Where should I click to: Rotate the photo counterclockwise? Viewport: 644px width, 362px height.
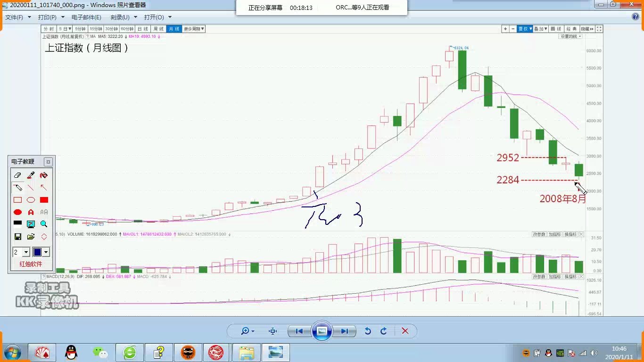[x=368, y=331]
